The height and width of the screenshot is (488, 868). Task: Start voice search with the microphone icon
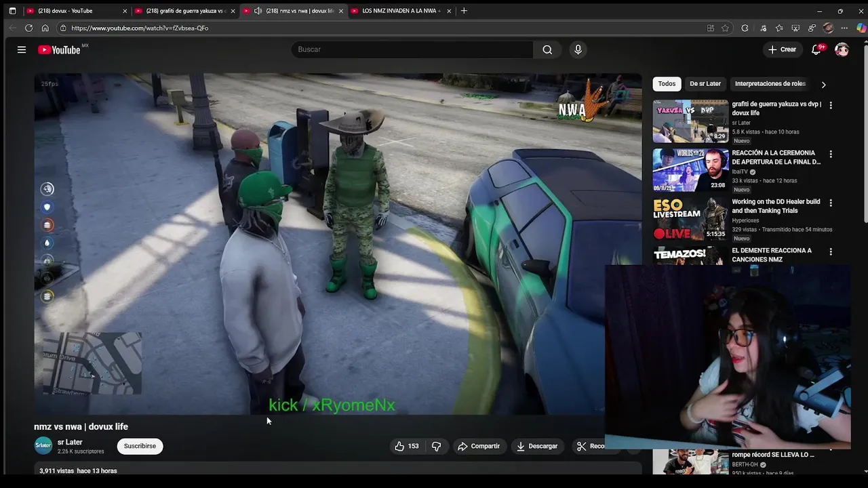(x=578, y=49)
